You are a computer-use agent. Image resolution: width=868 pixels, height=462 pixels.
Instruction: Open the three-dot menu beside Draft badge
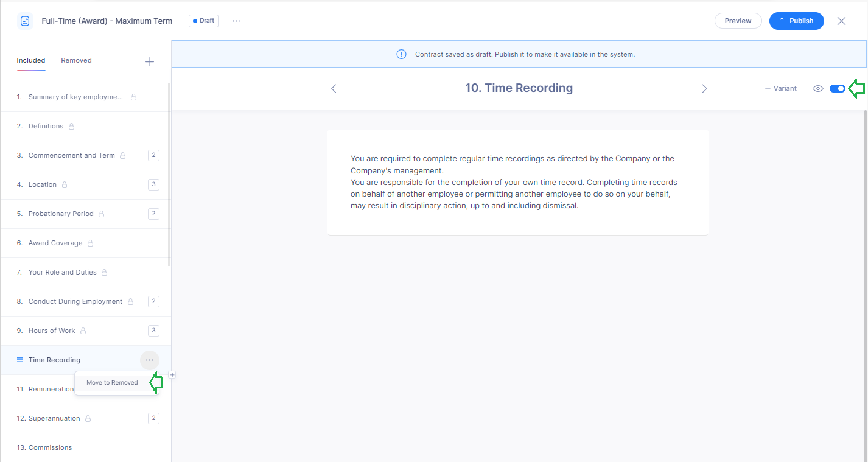pyautogui.click(x=236, y=21)
